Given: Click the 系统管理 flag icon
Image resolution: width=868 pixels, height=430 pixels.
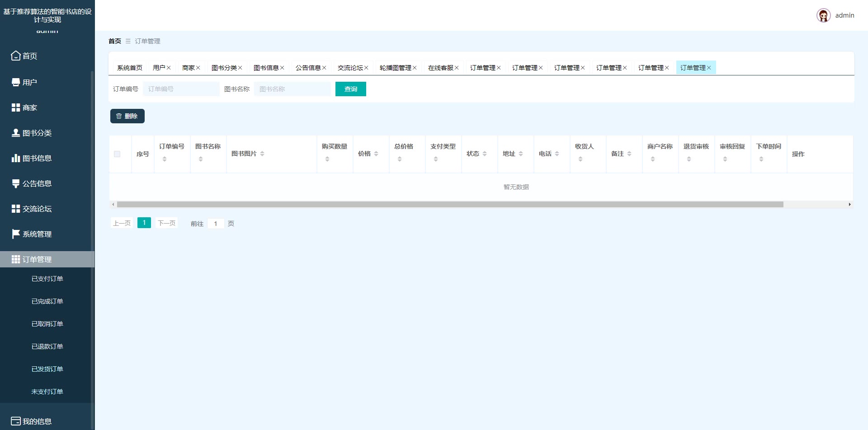Looking at the screenshot, I should coord(16,234).
